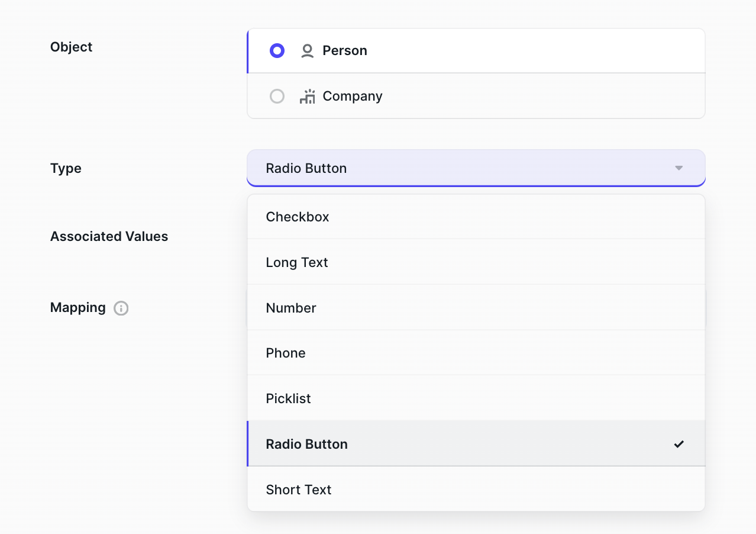Choose Long Text from the type list
The width and height of the screenshot is (756, 534).
pos(297,262)
